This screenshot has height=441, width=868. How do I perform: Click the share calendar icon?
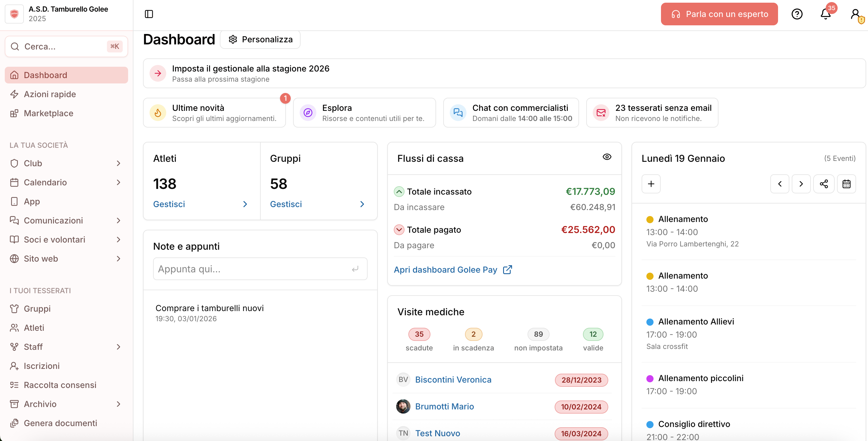click(824, 184)
